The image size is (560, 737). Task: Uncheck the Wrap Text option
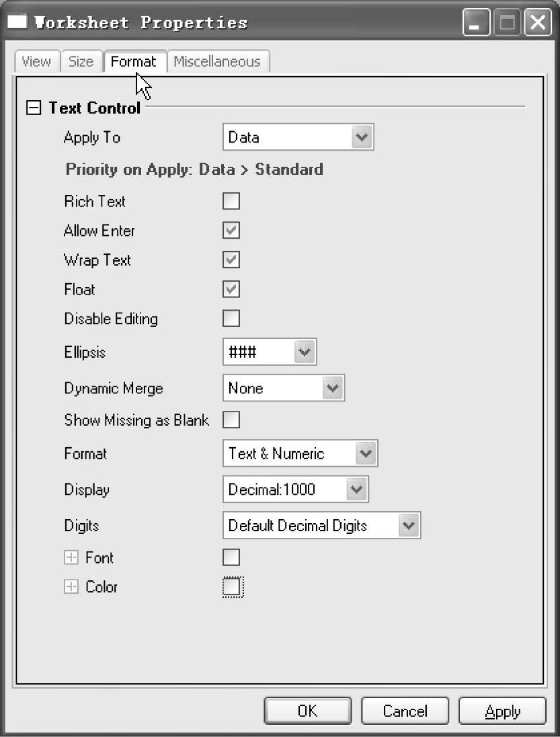pos(231,260)
